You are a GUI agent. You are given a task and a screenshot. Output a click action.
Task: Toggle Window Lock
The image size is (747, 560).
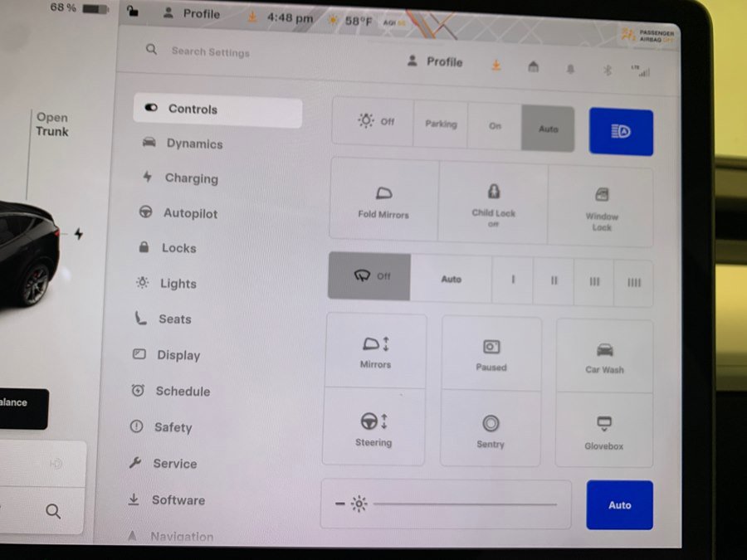pyautogui.click(x=601, y=207)
